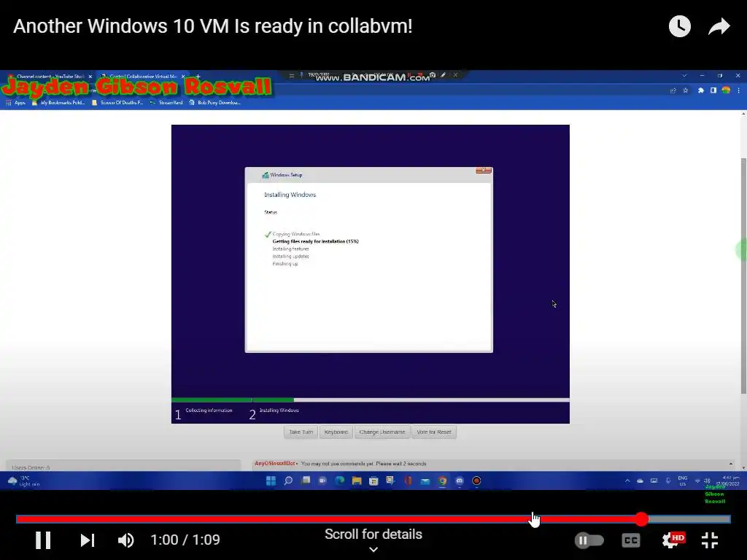Open Bandicam recorder taskbar icon
This screenshot has width=747, height=560.
pos(476,481)
